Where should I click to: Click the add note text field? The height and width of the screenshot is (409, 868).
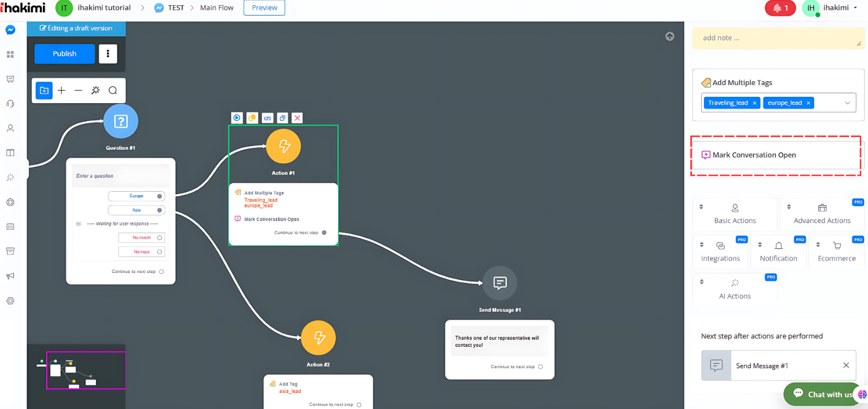778,38
